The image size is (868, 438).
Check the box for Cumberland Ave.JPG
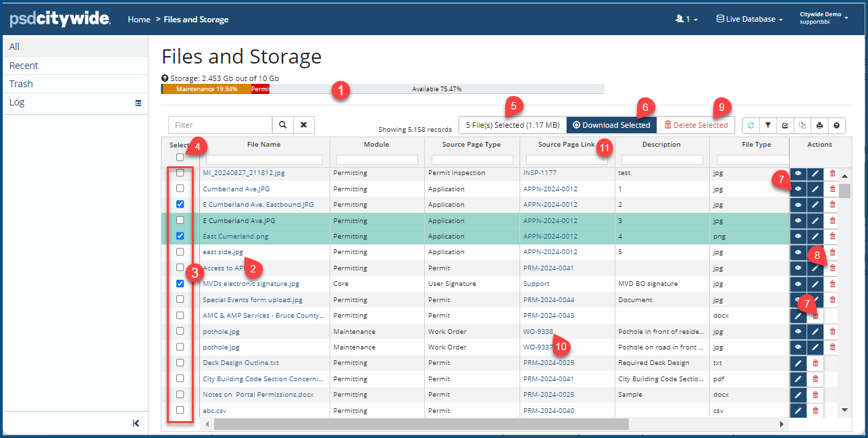(x=180, y=189)
